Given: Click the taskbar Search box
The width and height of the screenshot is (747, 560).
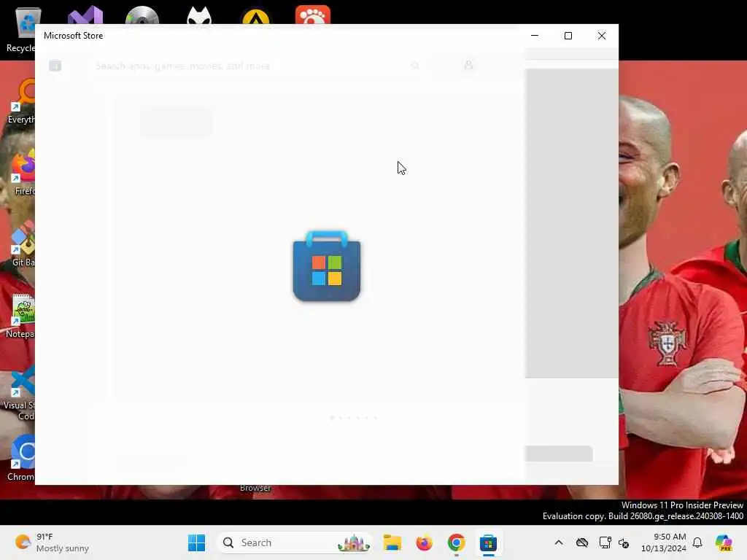Looking at the screenshot, I should coord(295,542).
